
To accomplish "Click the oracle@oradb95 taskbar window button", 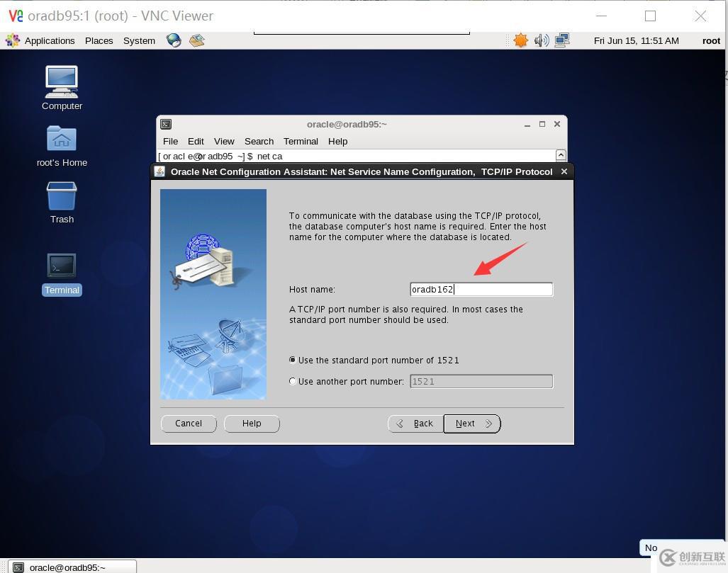I will (72, 567).
